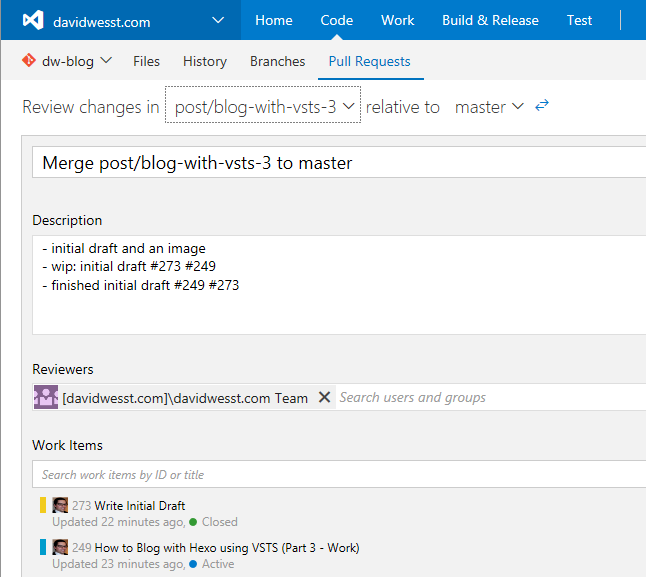Open the davidwesst.com project dropdown chevron

[x=218, y=20]
